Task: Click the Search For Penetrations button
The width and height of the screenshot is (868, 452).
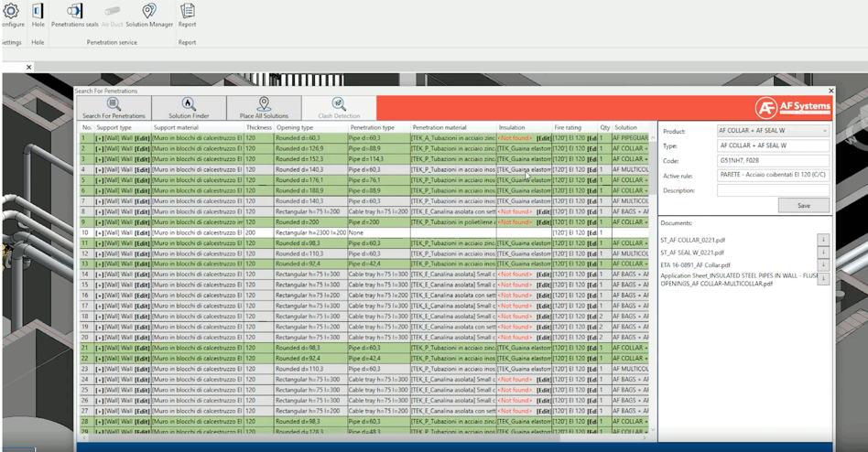Action: [x=114, y=108]
